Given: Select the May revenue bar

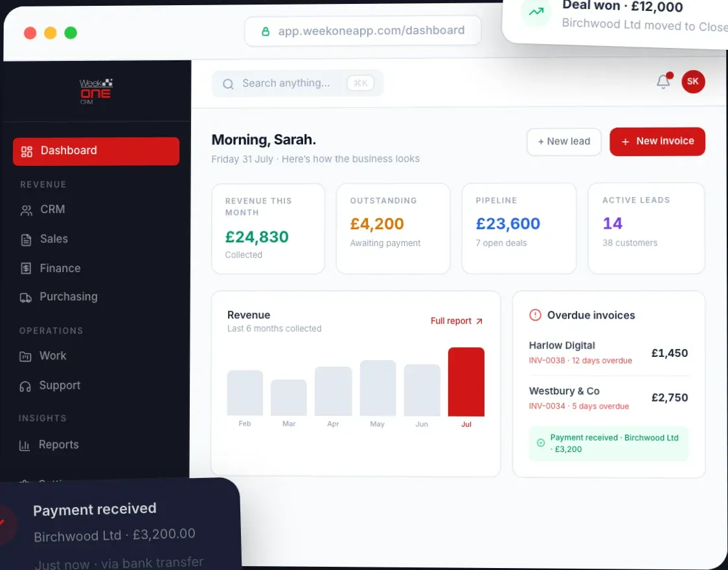Looking at the screenshot, I should pyautogui.click(x=378, y=388).
